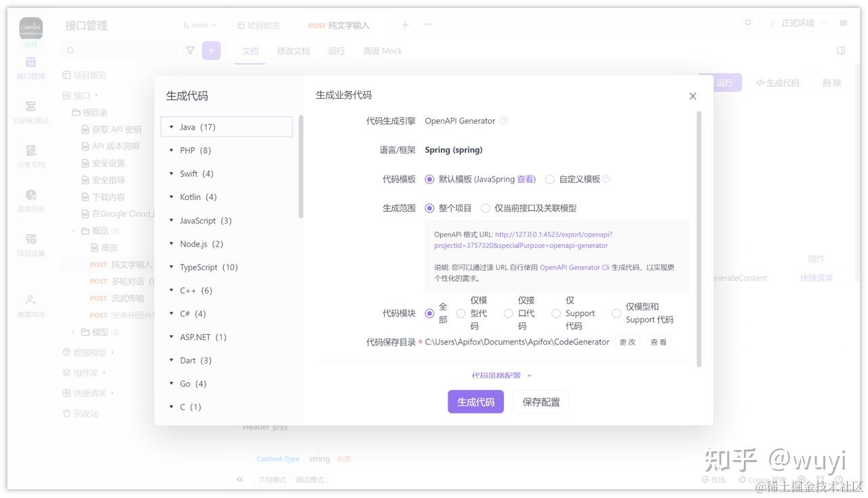This screenshot has height=498, width=868.
Task: Click 快捷请求 link in background page
Action: [816, 278]
